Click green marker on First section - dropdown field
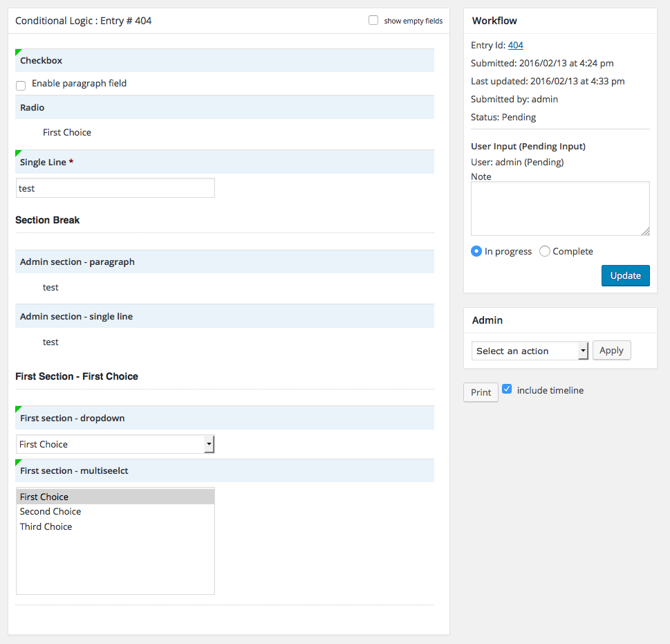 pos(17,408)
